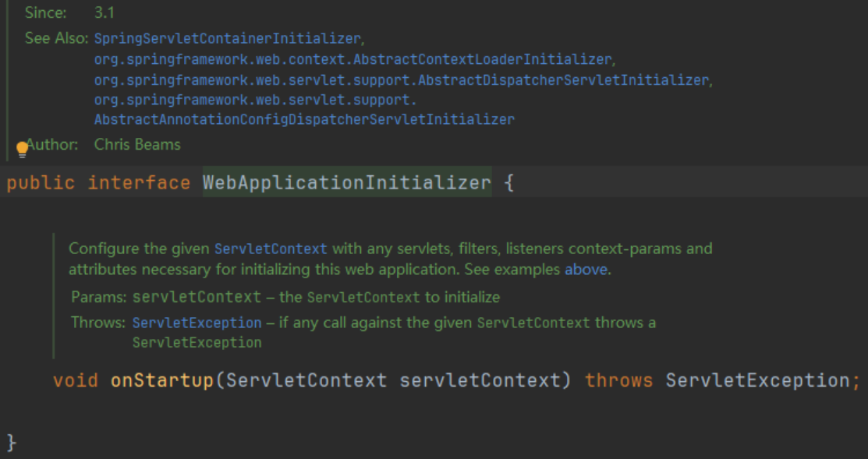Open AbstractContextLoaderInitializer reference link
The width and height of the screenshot is (868, 459).
[353, 59]
